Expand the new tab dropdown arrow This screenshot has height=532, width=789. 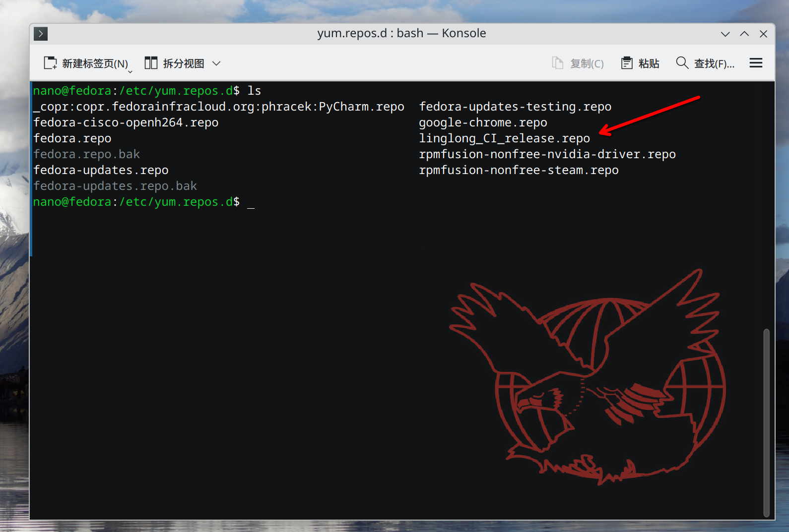coord(131,71)
